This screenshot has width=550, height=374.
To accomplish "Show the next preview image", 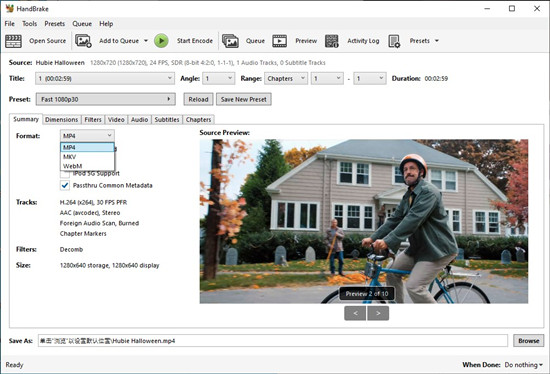I will point(378,313).
